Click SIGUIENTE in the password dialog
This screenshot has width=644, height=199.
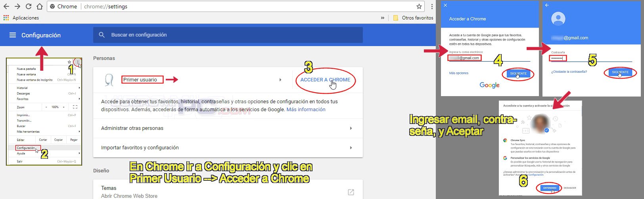[620, 72]
